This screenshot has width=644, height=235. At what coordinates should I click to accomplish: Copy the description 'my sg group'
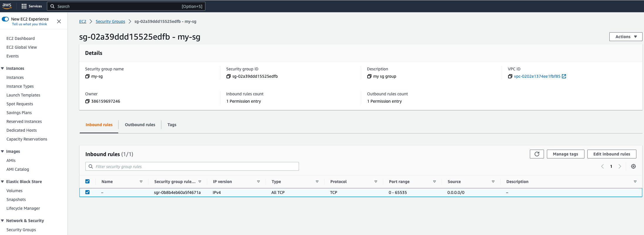pos(369,76)
